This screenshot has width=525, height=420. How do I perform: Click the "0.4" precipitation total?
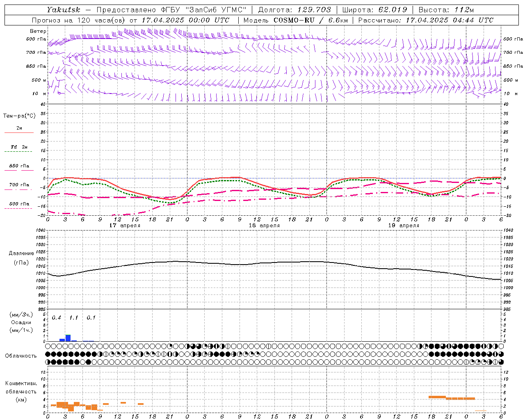point(57,318)
